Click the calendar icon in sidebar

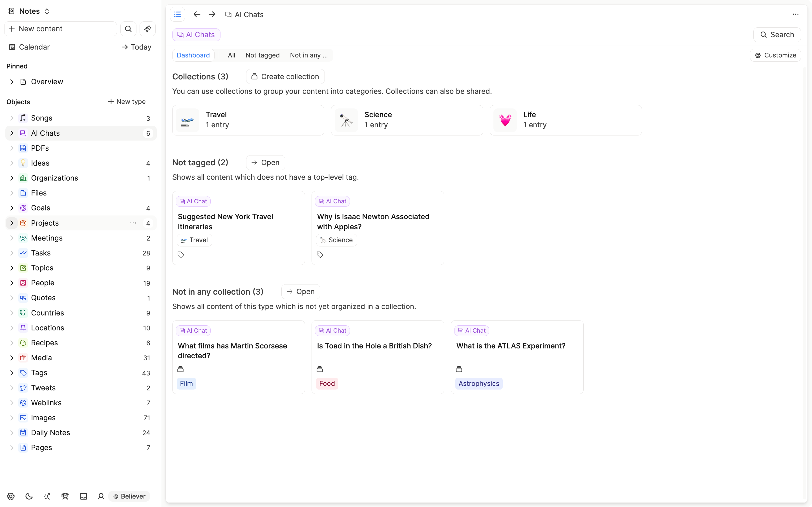pyautogui.click(x=12, y=47)
